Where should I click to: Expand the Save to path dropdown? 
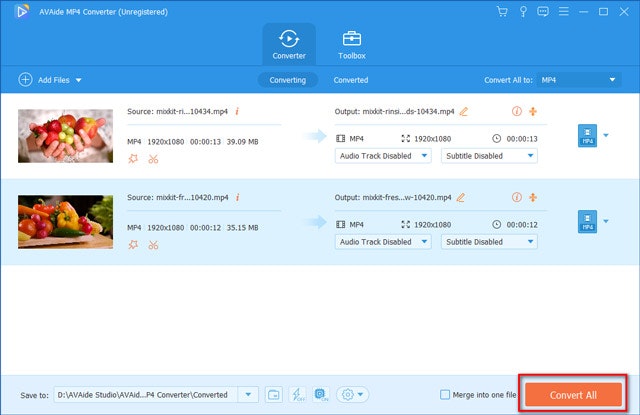[x=248, y=395]
